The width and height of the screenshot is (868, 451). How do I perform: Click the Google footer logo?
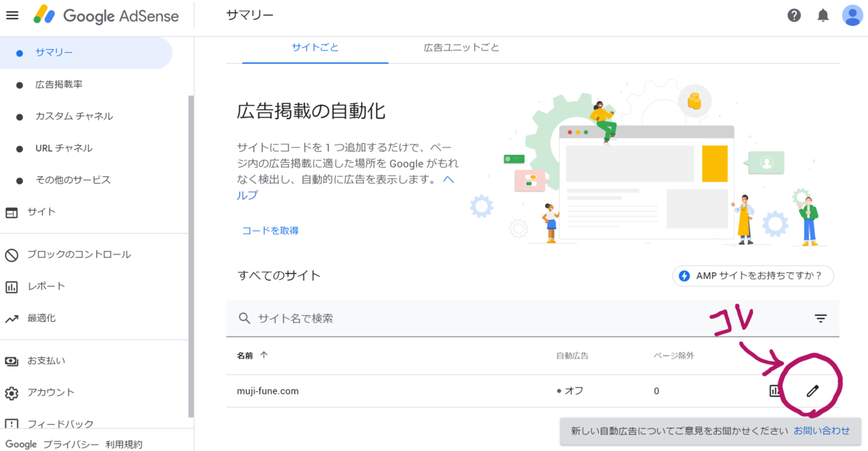coord(21,444)
